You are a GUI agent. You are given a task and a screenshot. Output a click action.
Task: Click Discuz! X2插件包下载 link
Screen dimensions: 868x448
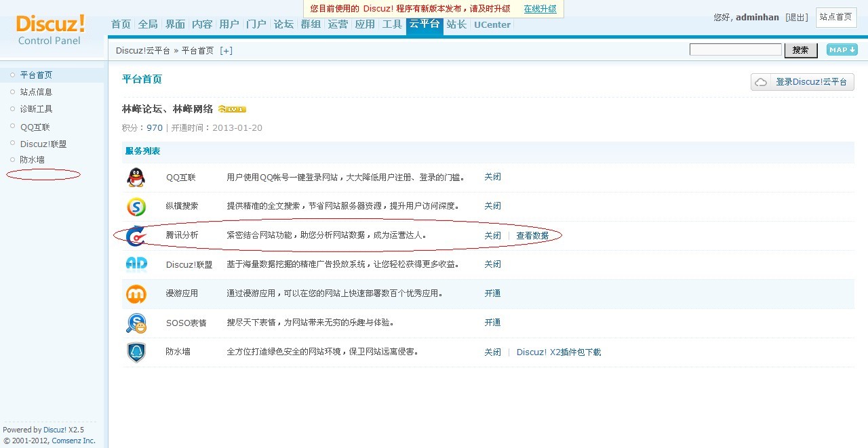click(x=559, y=352)
